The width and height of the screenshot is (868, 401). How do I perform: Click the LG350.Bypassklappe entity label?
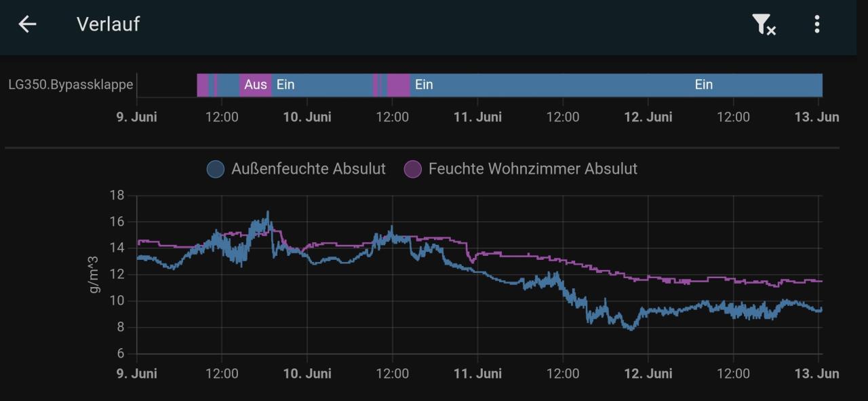coord(71,85)
